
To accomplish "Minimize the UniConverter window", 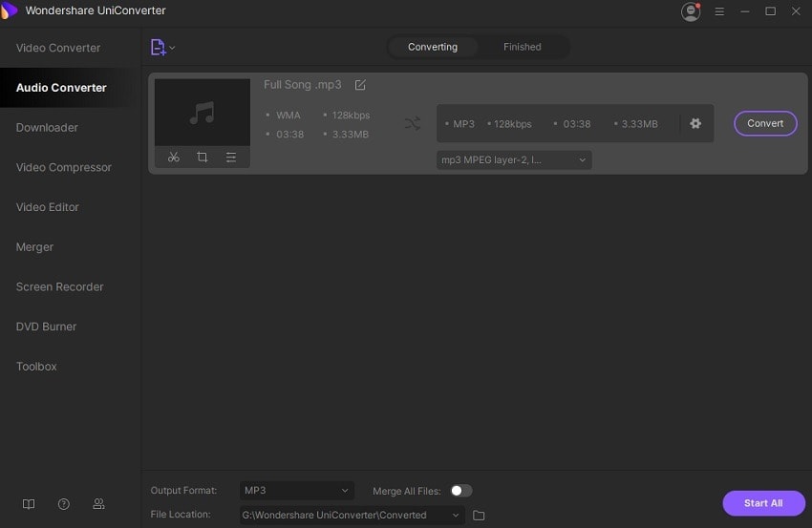I will point(745,11).
